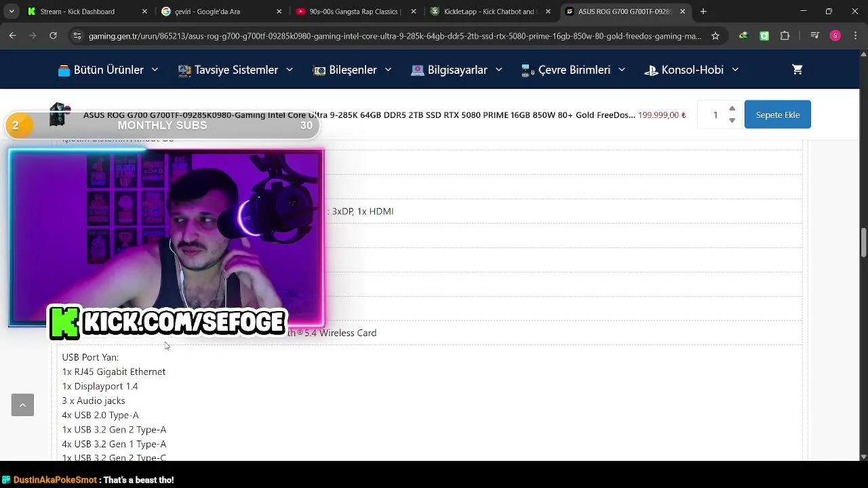
Task: Open the media control toolbar icon
Action: pos(815,36)
